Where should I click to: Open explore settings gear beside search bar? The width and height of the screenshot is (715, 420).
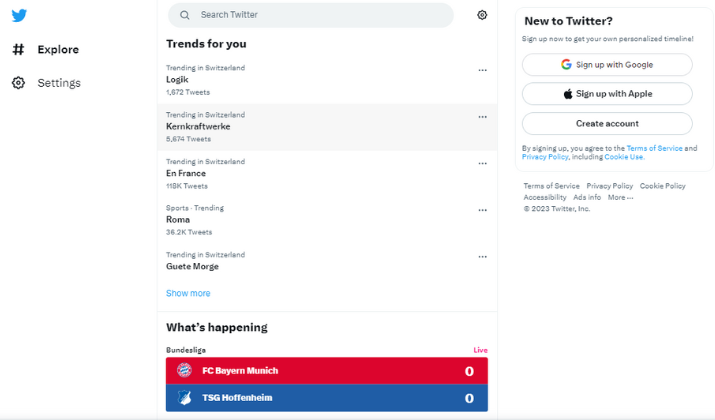482,15
